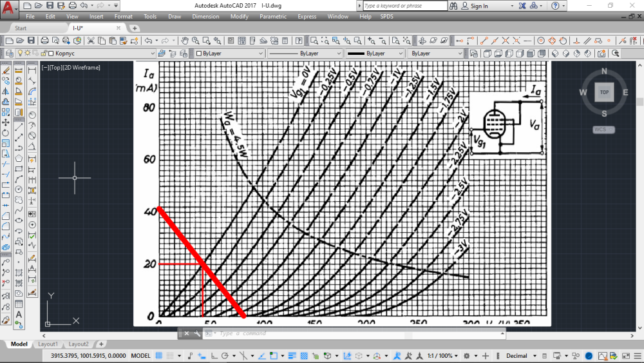Open the Dimension menu
Viewport: 644px width, 363px height.
point(205,16)
